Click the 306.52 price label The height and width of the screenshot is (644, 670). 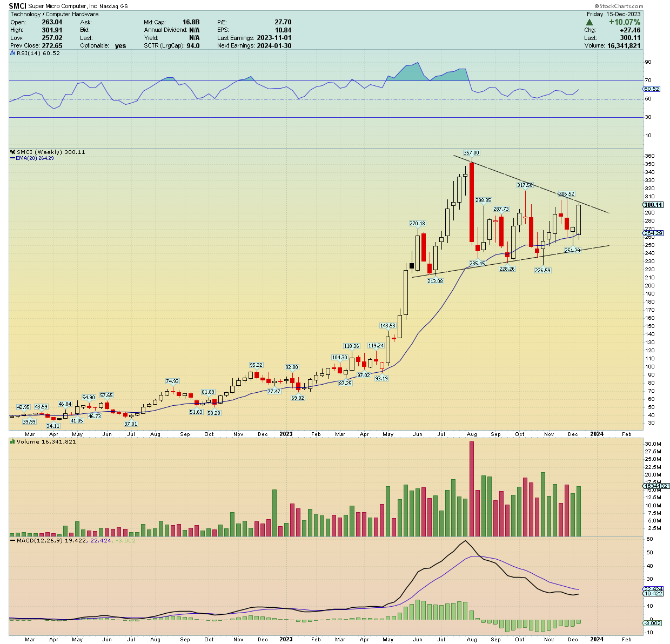566,194
